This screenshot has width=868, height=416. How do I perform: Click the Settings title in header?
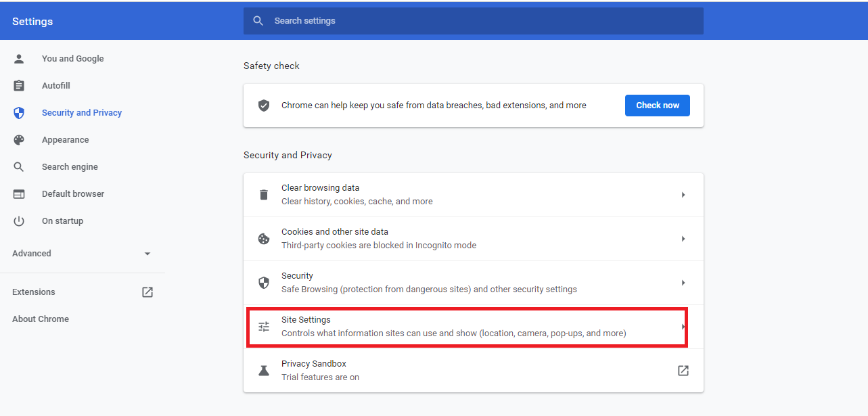pyautogui.click(x=32, y=22)
